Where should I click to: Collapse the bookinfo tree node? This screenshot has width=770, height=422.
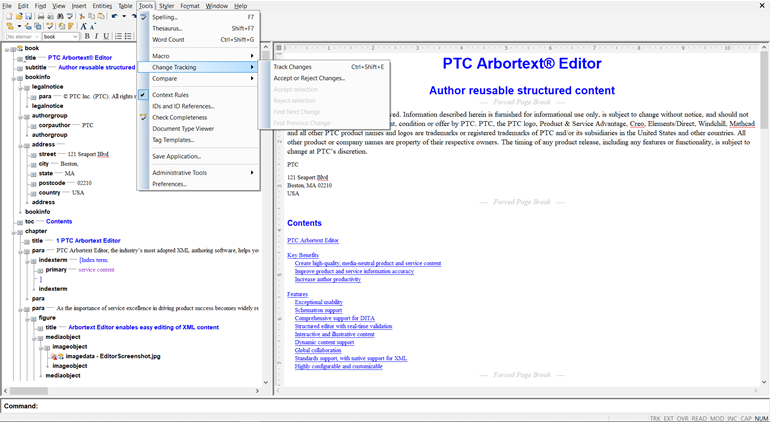point(13,77)
